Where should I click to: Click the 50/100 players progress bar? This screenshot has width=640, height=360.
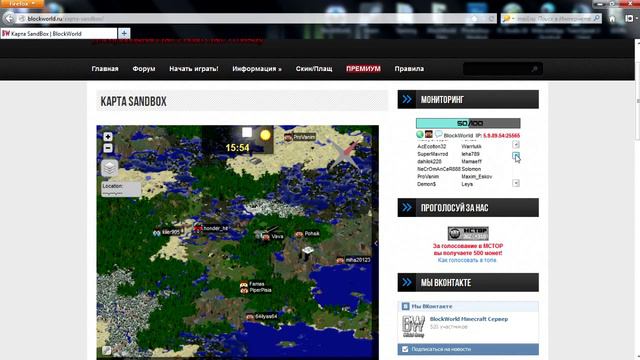coord(468,123)
